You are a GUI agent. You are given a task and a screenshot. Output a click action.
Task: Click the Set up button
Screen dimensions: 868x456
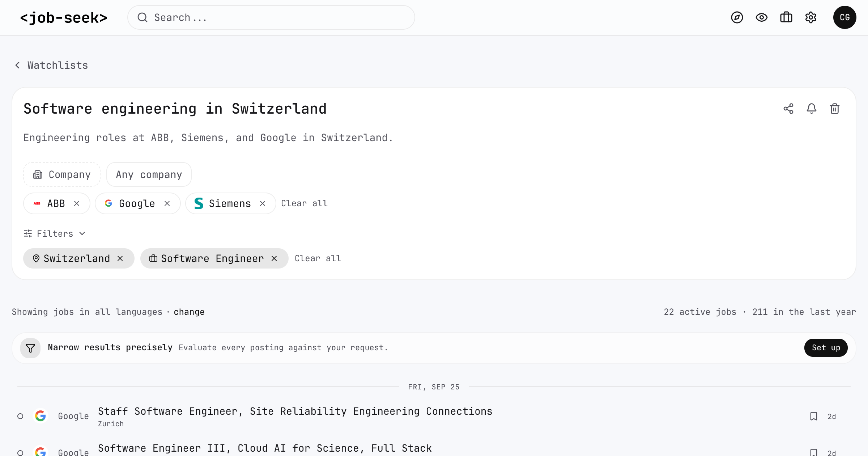point(826,348)
